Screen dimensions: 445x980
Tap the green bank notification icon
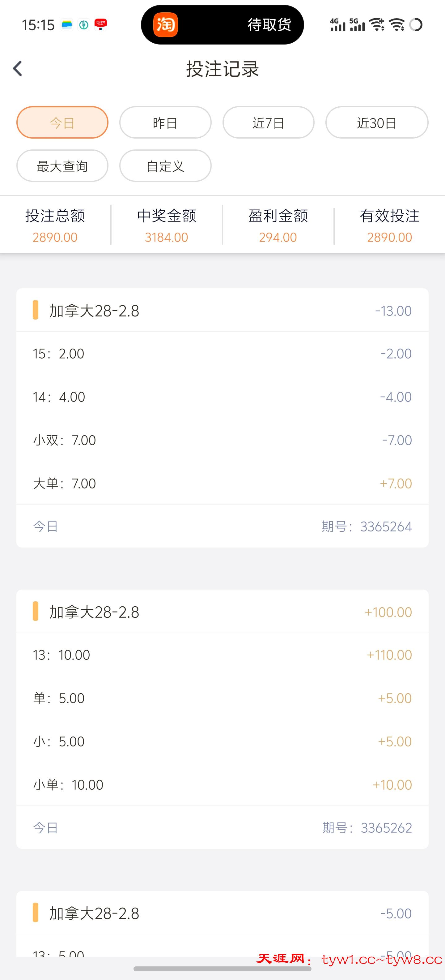point(84,25)
